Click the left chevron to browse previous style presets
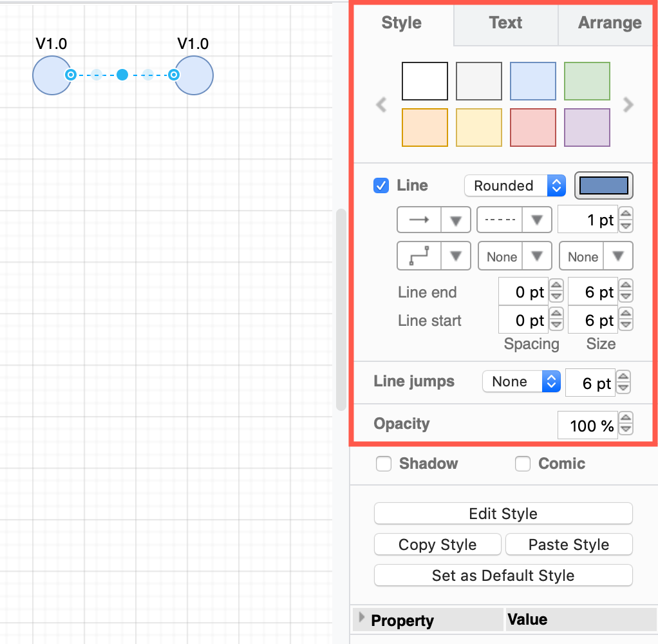 (381, 104)
